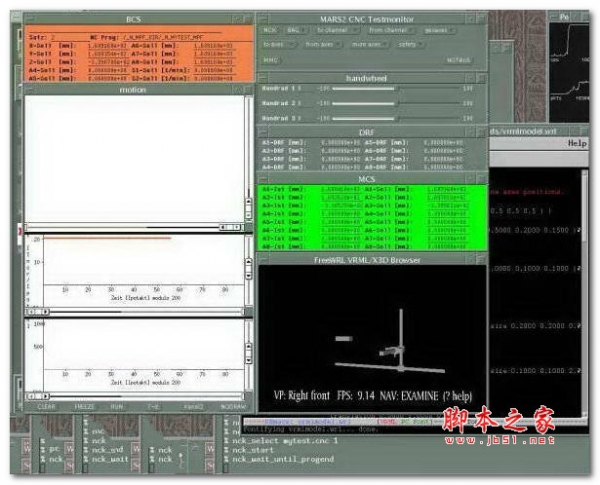Click the S1-Soll value in BCS window
This screenshot has height=485, width=600.
point(213,70)
